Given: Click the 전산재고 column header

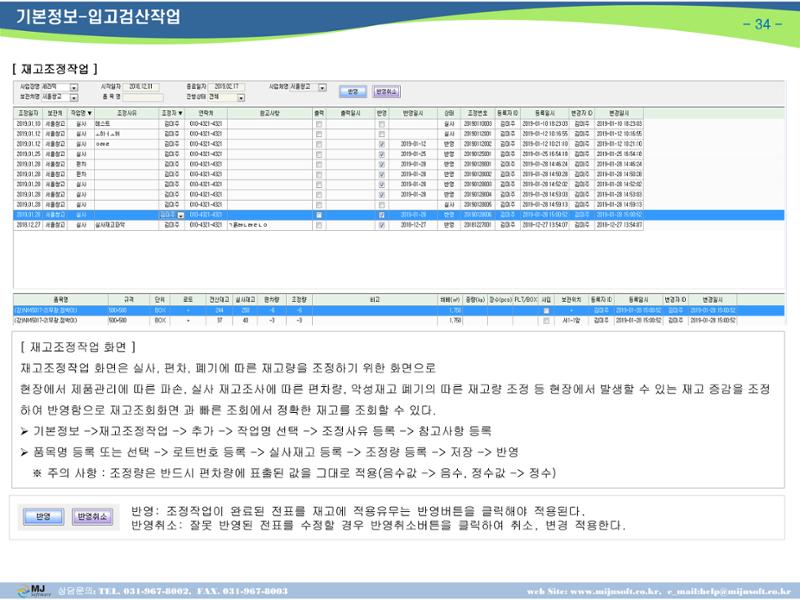Looking at the screenshot, I should (x=219, y=299).
